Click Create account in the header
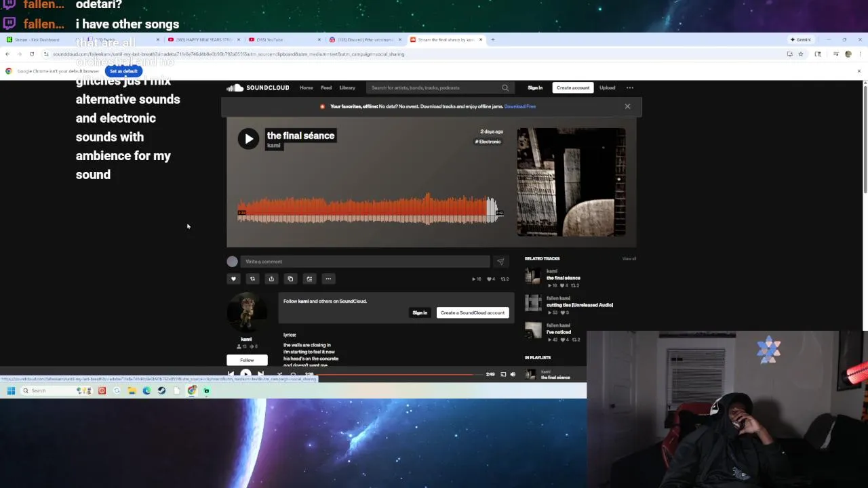Viewport: 868px width, 488px height. 573,87
